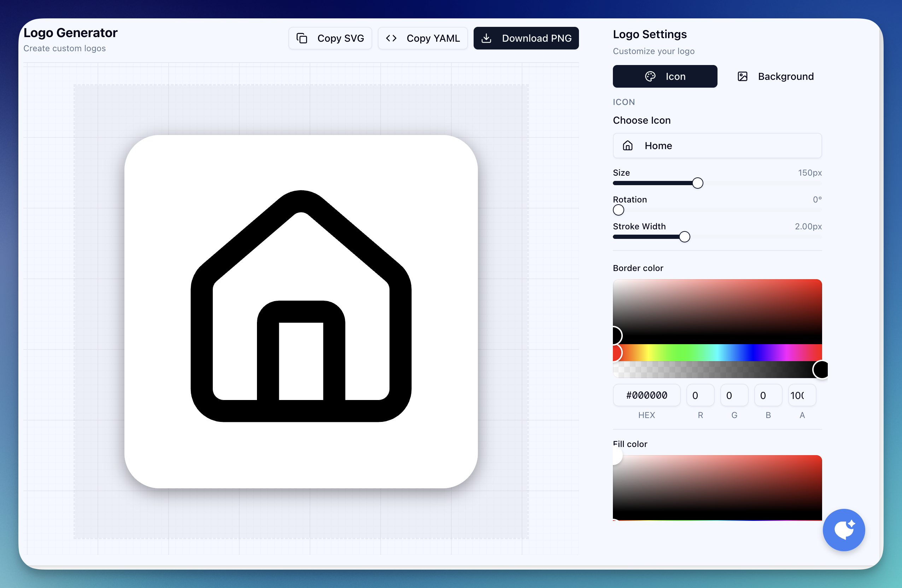Click the Copy YAML button
Image resolution: width=902 pixels, height=588 pixels.
point(423,38)
